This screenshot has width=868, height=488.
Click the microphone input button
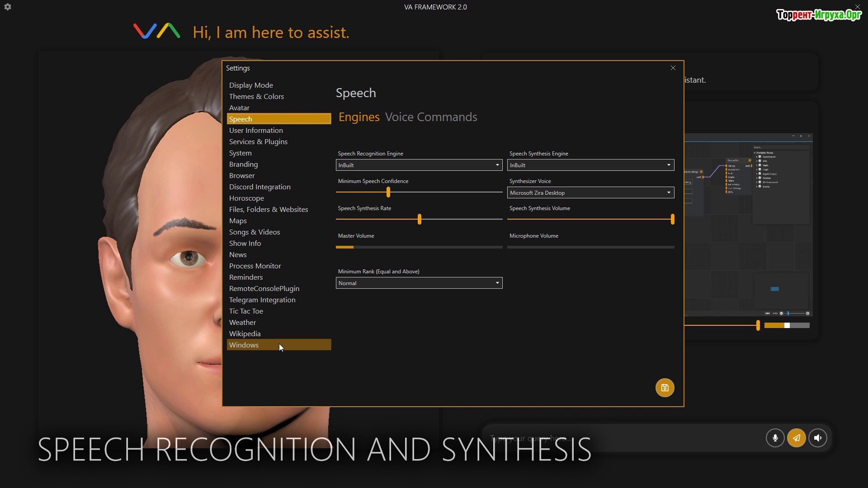coord(775,437)
